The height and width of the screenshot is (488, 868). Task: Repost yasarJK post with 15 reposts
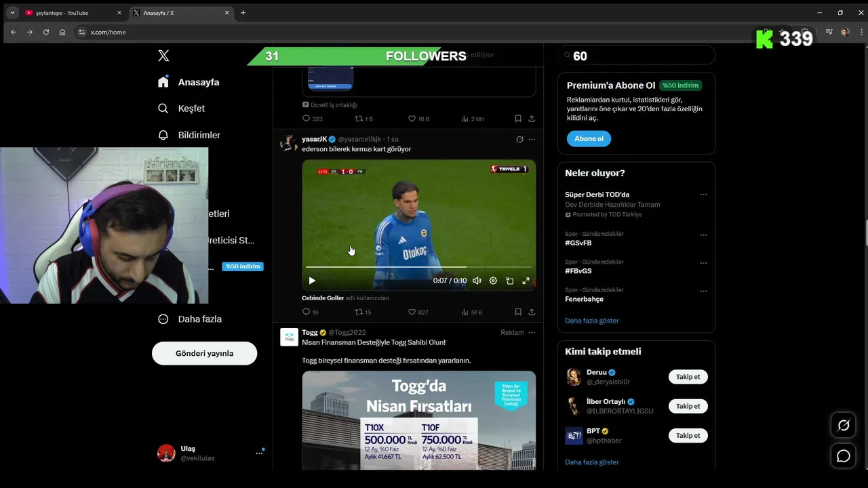(363, 312)
